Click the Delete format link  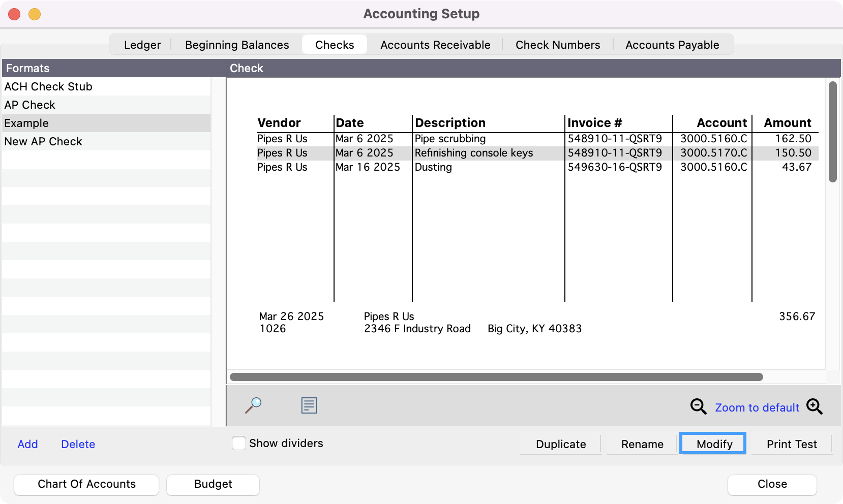pyautogui.click(x=78, y=444)
